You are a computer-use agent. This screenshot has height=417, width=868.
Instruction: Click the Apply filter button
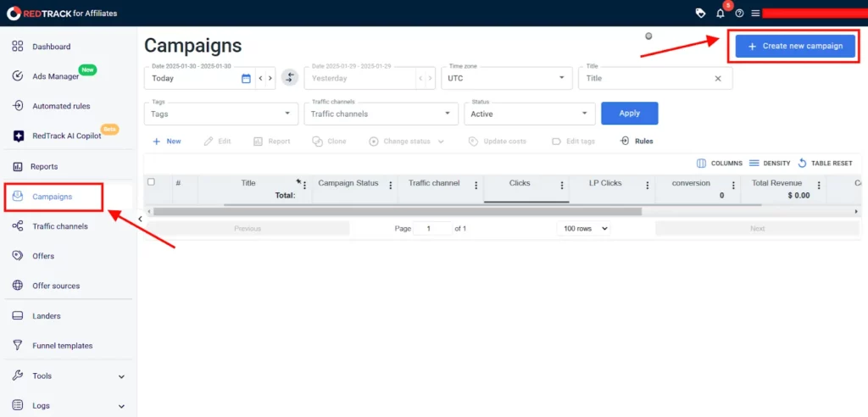(x=630, y=113)
